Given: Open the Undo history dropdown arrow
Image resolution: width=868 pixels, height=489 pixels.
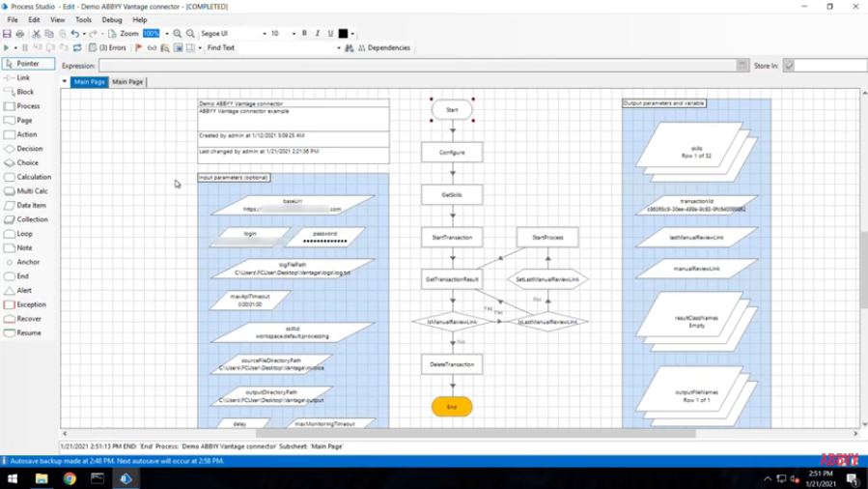Looking at the screenshot, I should (x=84, y=34).
